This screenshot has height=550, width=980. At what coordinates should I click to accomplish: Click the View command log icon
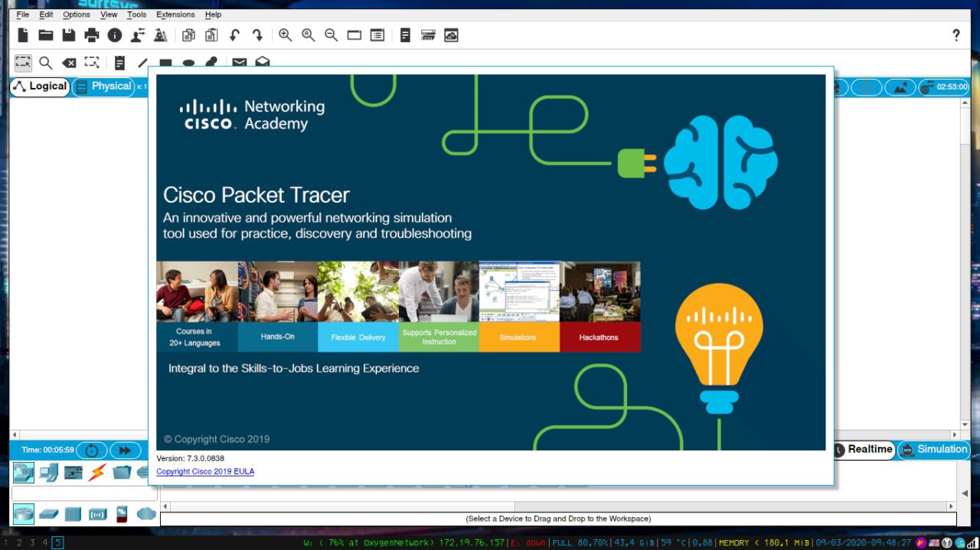[405, 35]
